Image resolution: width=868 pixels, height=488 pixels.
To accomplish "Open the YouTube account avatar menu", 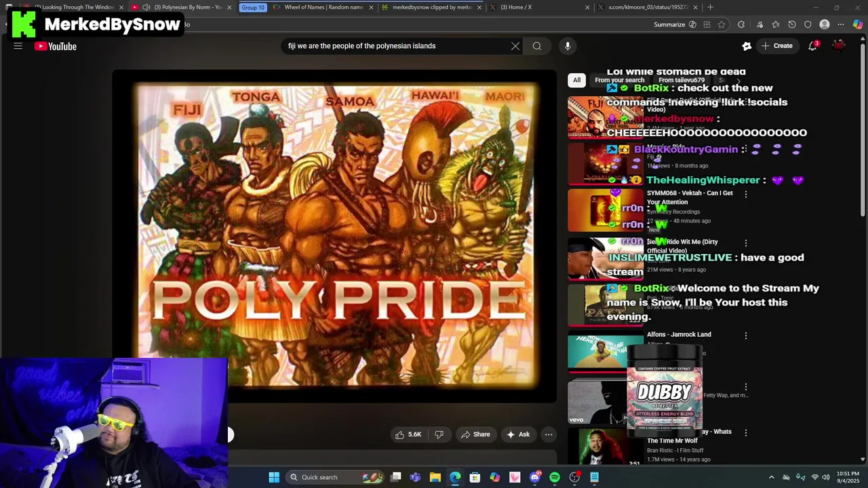I will pyautogui.click(x=840, y=46).
